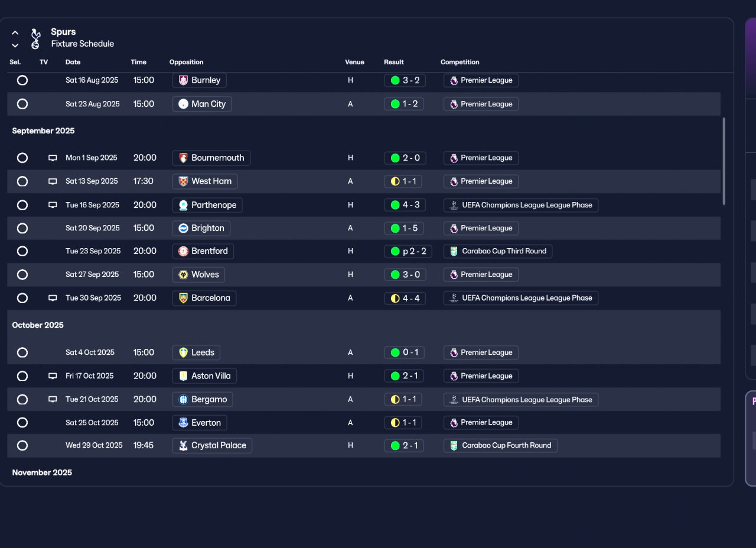
Task: Open the 2 - 1 result against Crystal Palace
Action: (405, 445)
